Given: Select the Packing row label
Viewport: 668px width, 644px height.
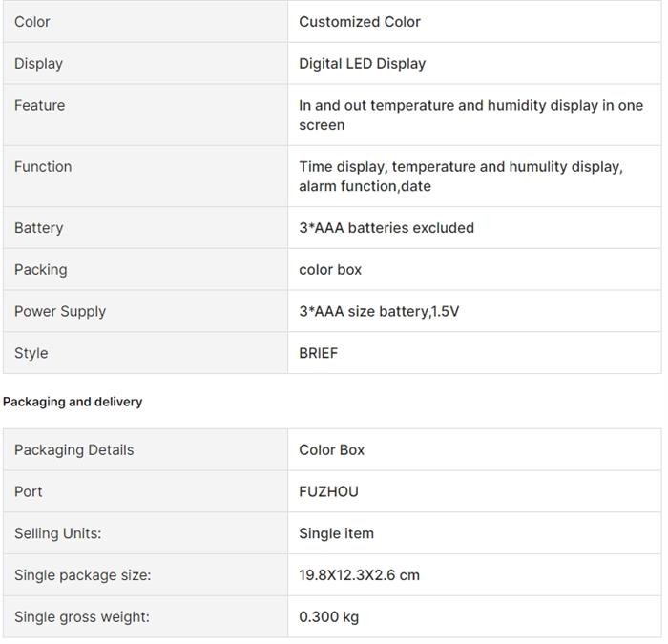Looking at the screenshot, I should pos(41,270).
